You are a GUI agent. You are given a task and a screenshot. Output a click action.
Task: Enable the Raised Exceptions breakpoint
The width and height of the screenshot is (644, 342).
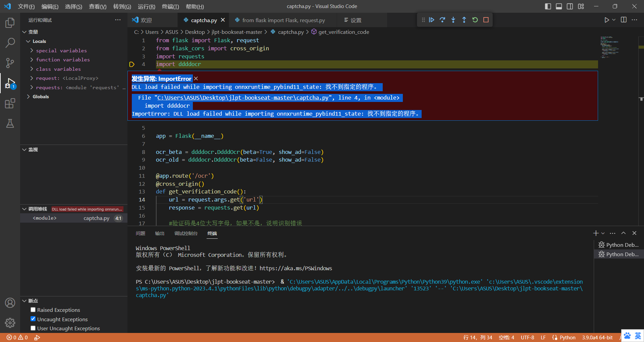click(33, 309)
